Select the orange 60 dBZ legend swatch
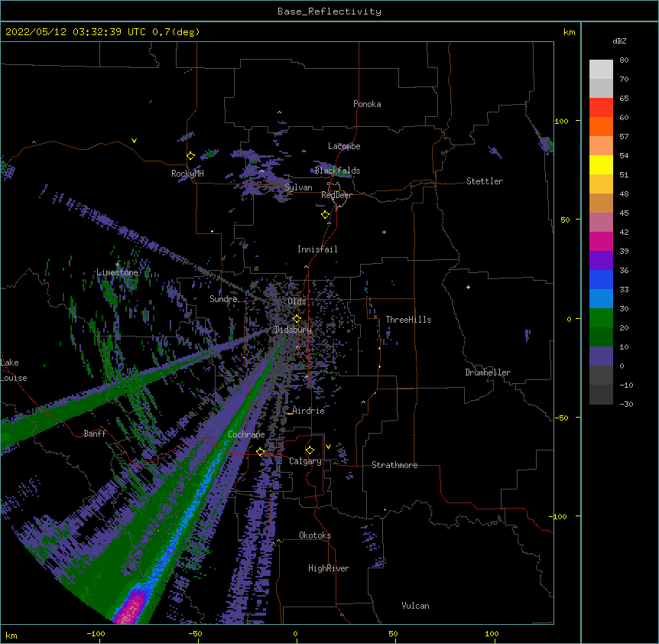 (601, 126)
